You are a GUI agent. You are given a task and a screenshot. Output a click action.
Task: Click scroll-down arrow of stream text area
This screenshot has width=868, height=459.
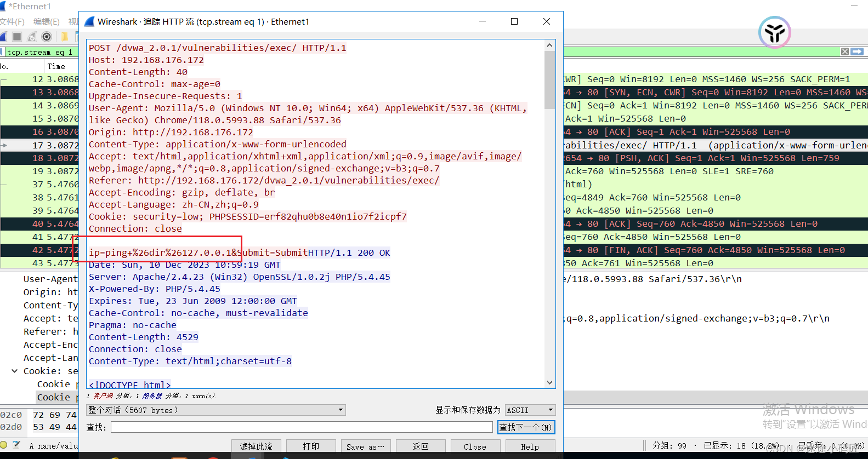coord(549,382)
